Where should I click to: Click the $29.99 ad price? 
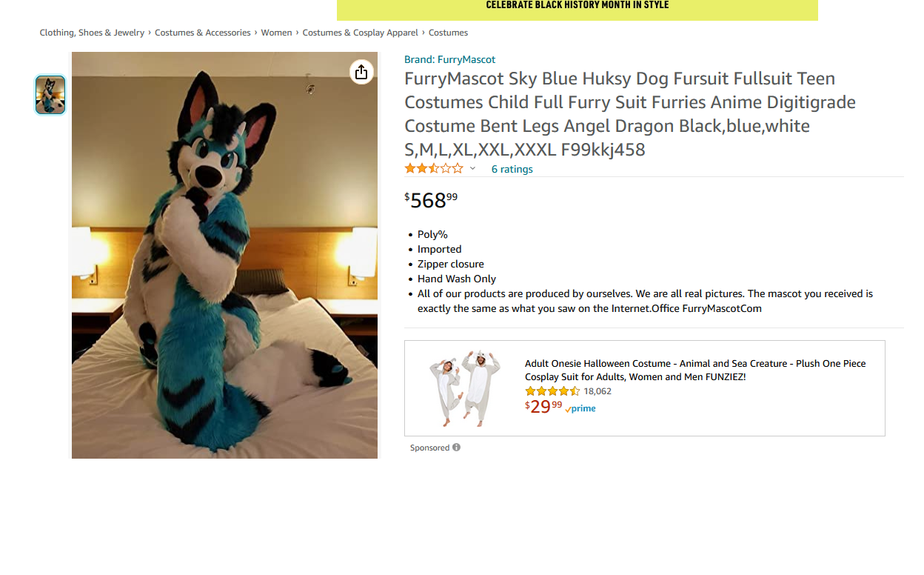point(543,406)
